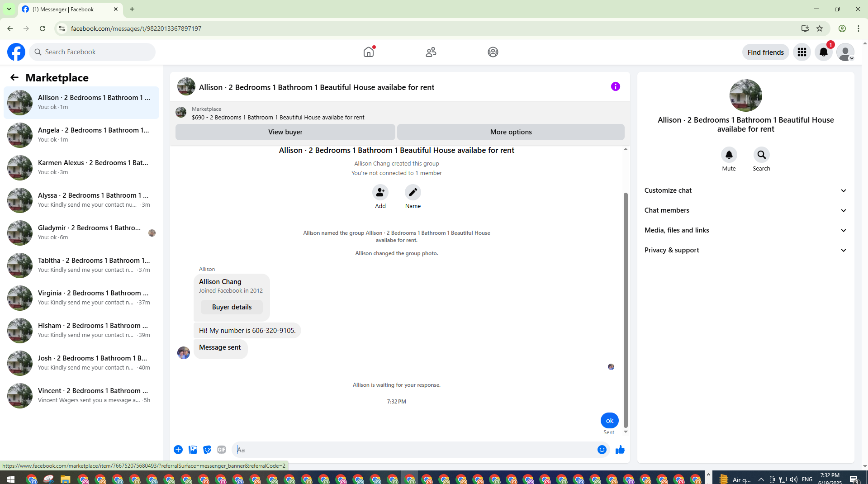View site information icon in address bar
Image resolution: width=868 pixels, height=484 pixels.
point(62,28)
